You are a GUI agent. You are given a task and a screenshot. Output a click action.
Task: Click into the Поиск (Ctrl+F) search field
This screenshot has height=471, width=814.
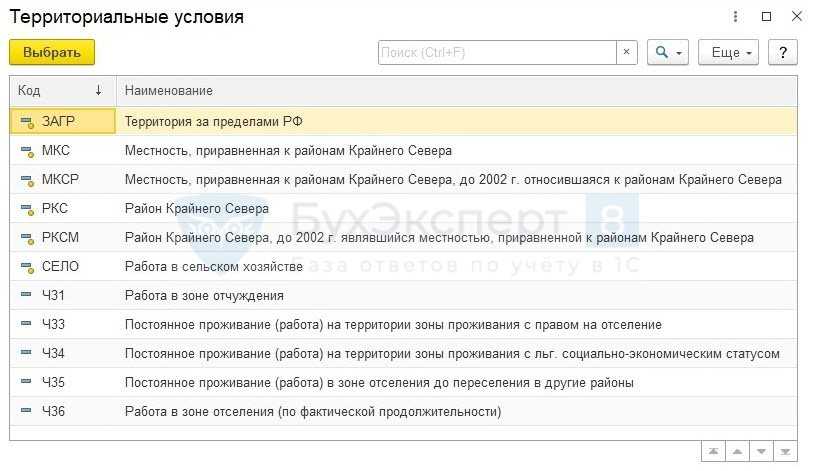click(497, 52)
